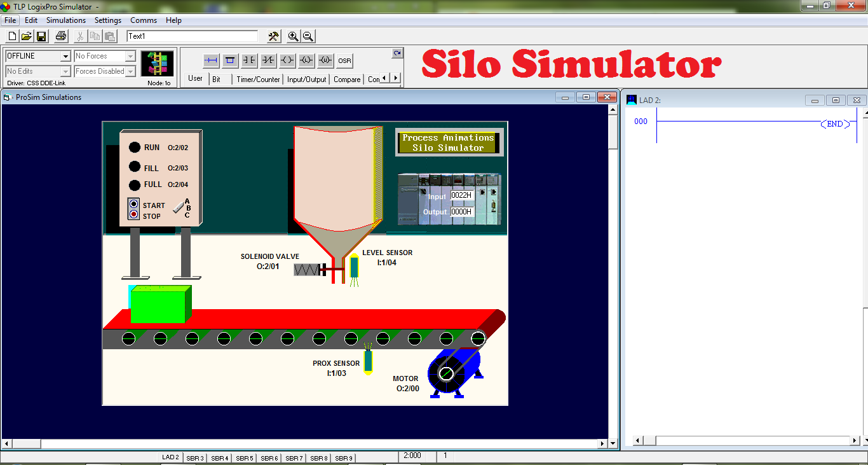
Task: Select the New Rung instruction icon
Action: point(210,60)
